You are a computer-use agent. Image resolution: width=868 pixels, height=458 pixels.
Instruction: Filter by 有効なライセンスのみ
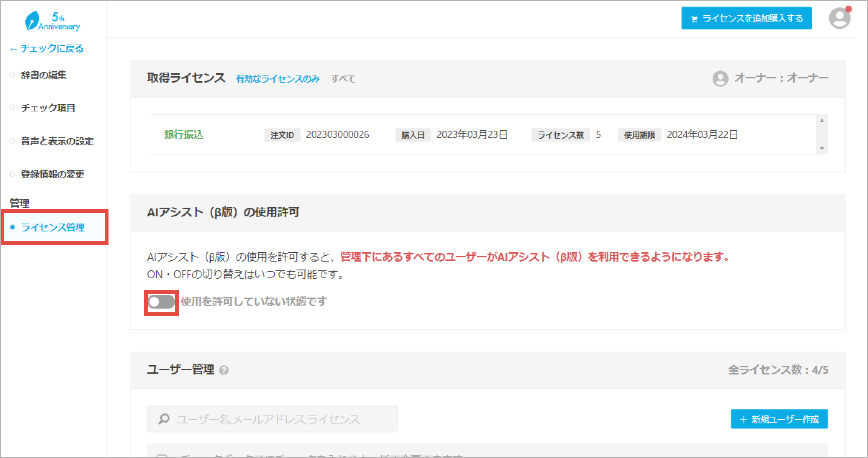click(277, 78)
